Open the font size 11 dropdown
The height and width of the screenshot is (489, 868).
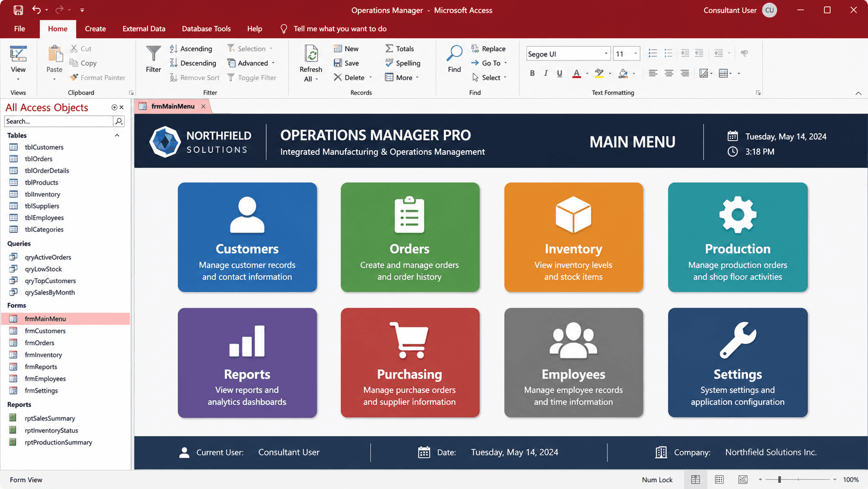tap(635, 54)
